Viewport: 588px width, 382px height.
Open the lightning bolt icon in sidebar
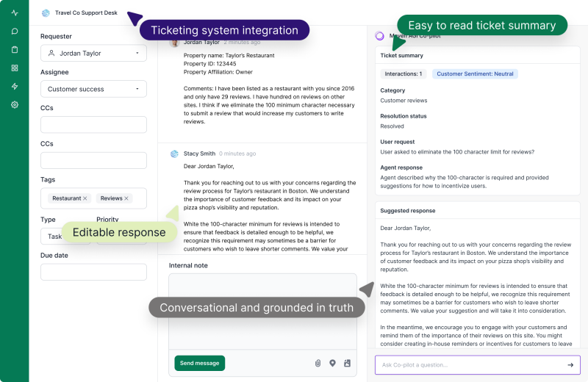point(15,86)
